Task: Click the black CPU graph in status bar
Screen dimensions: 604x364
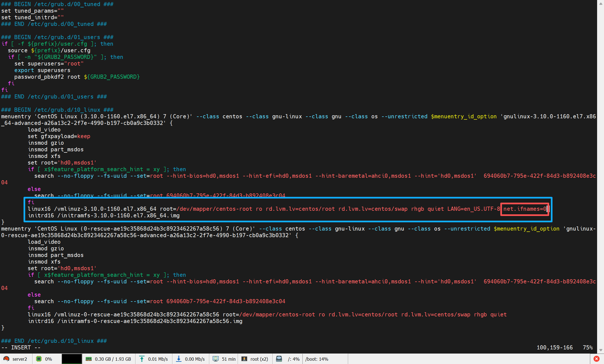Action: point(72,359)
